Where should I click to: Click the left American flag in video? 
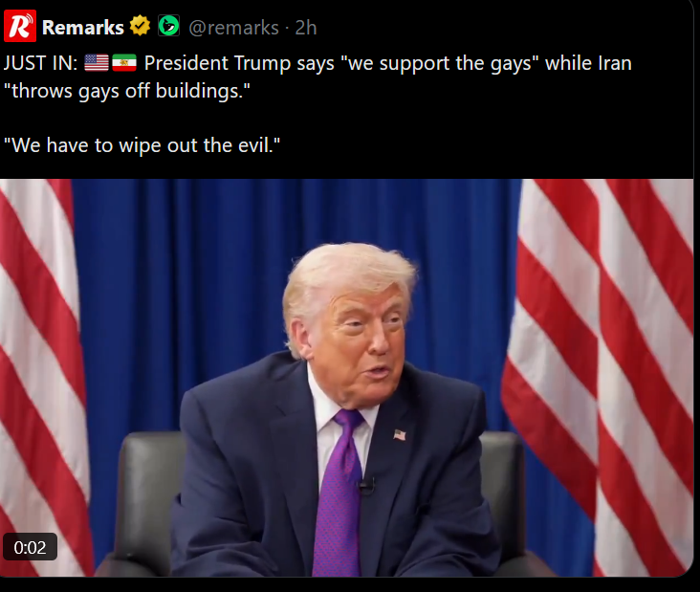click(43, 377)
